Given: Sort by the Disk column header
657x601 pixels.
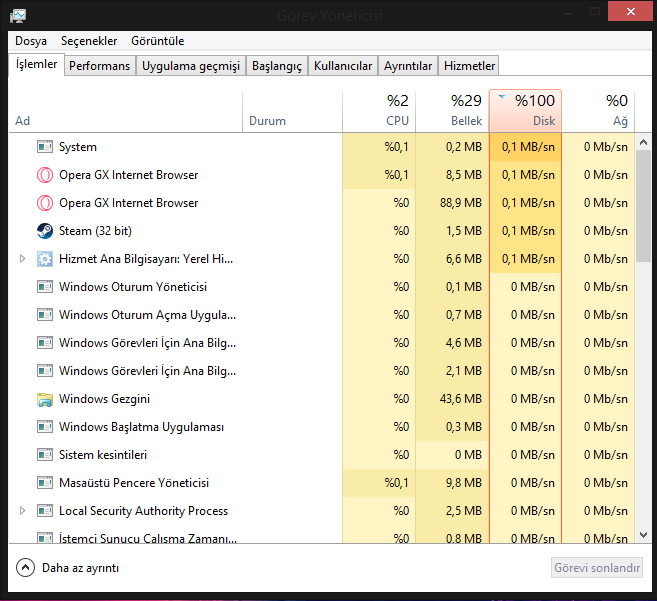Looking at the screenshot, I should pos(525,111).
